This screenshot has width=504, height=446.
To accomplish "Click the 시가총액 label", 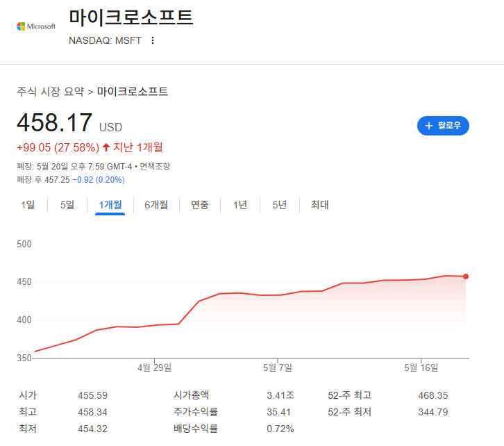I will click(191, 395).
